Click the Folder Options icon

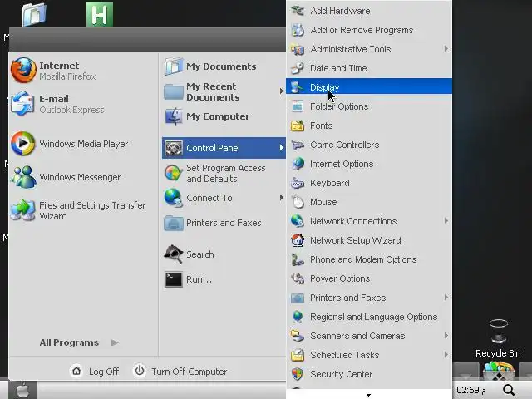point(298,106)
